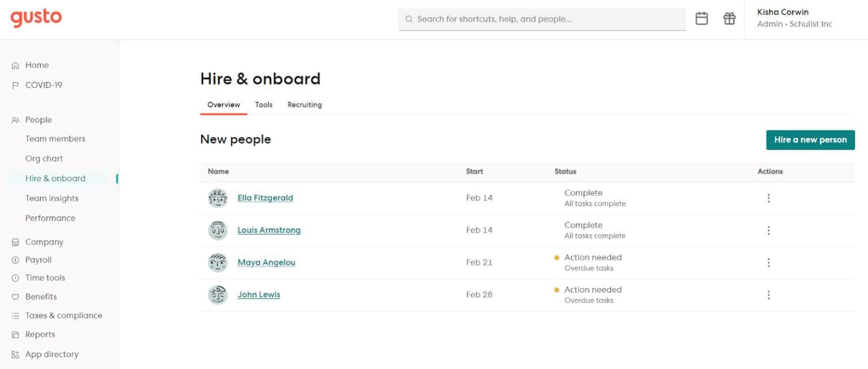Screen dimensions: 868x369
Task: Click Ella Fitzgerald's avatar icon
Action: 218,198
